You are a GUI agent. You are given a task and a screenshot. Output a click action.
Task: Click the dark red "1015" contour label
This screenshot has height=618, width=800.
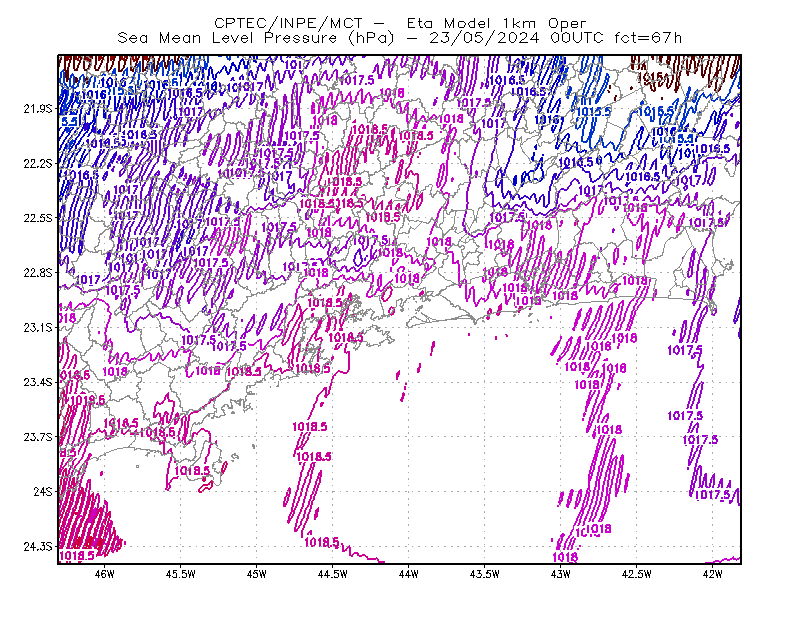coord(653,78)
